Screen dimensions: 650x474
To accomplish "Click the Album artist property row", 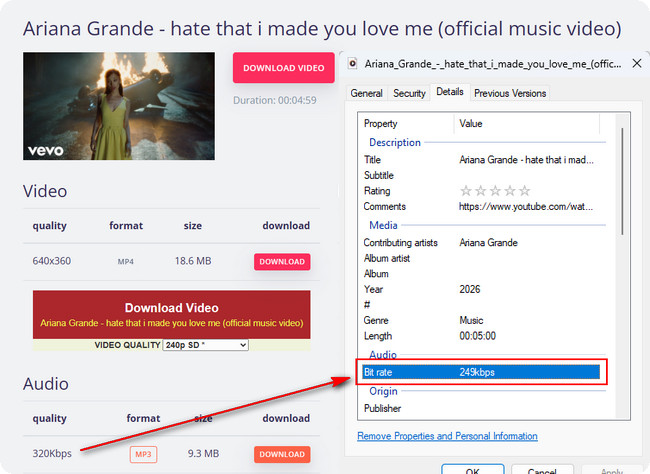I will [x=481, y=258].
